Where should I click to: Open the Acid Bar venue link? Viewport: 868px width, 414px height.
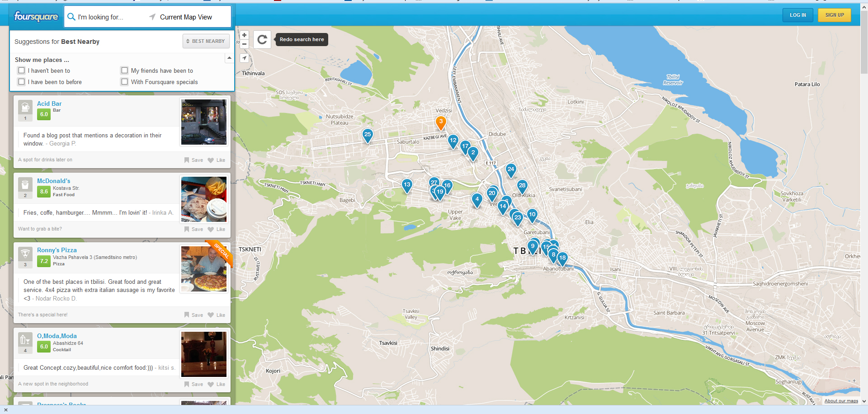click(49, 103)
